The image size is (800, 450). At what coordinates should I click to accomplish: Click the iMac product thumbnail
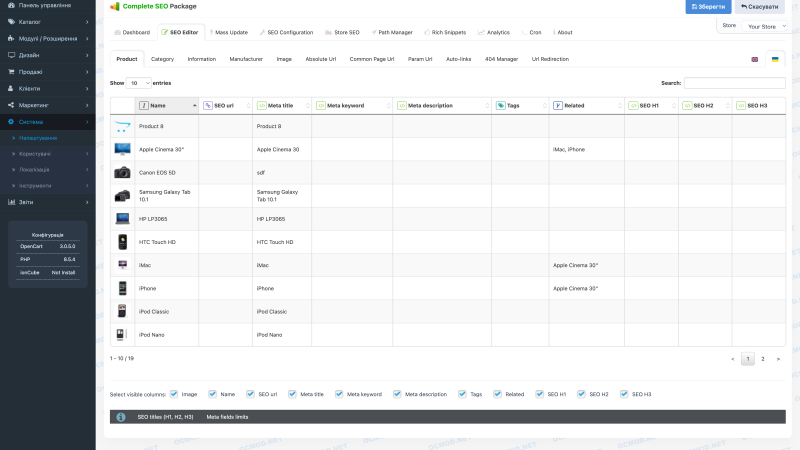coord(122,265)
